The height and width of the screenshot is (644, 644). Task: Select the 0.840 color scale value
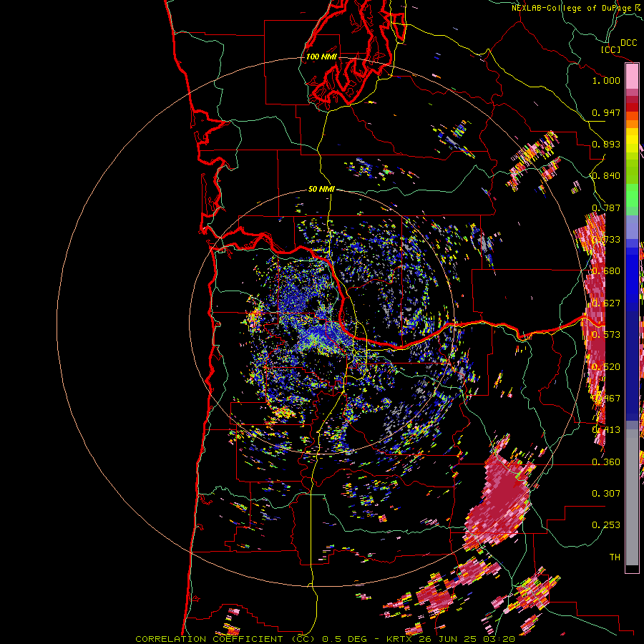(x=606, y=176)
